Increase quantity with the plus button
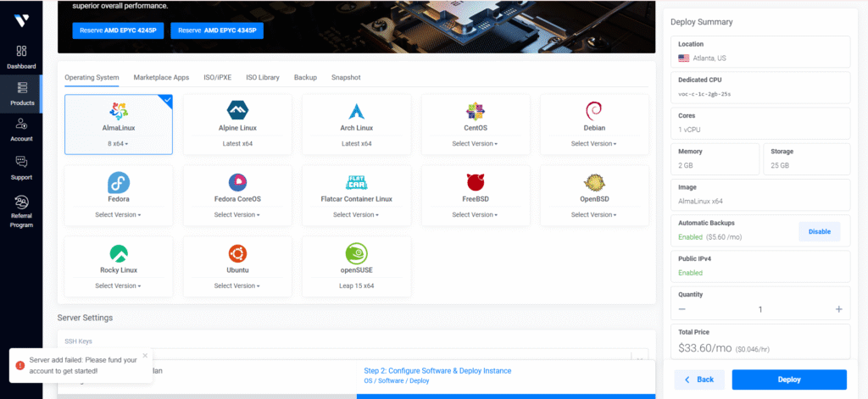This screenshot has width=868, height=399. pos(838,309)
